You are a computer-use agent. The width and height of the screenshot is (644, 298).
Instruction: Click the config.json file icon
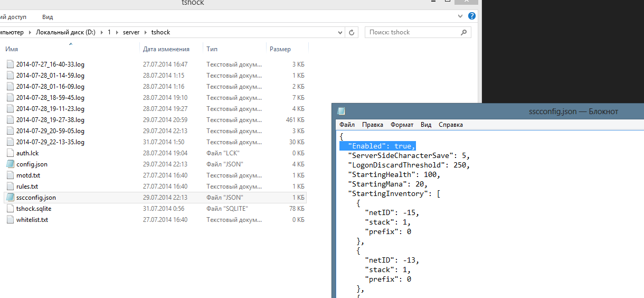[x=11, y=164]
